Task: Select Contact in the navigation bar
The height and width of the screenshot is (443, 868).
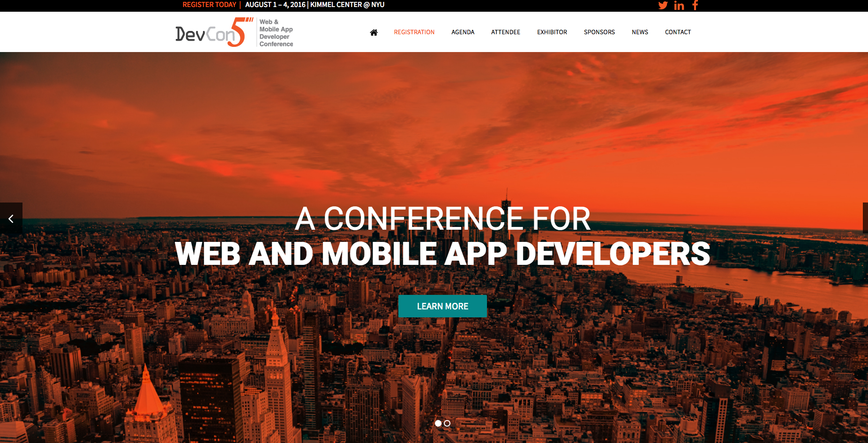Action: (x=678, y=32)
